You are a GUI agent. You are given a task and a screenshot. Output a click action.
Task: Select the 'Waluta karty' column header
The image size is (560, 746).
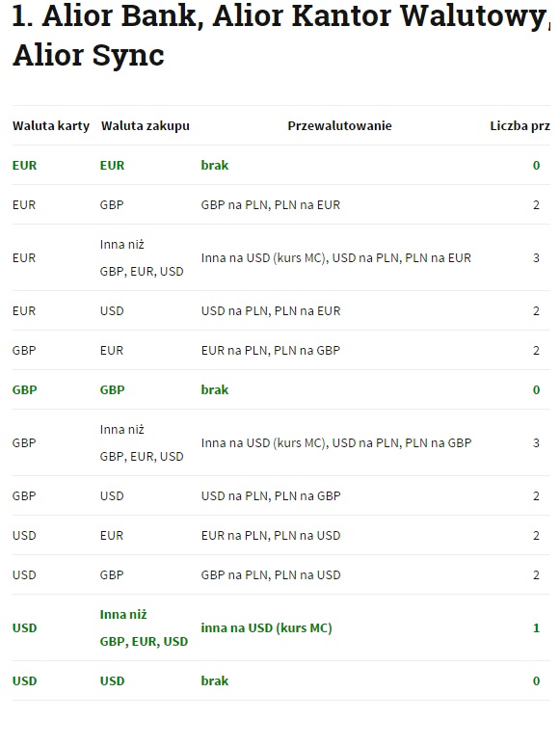51,126
